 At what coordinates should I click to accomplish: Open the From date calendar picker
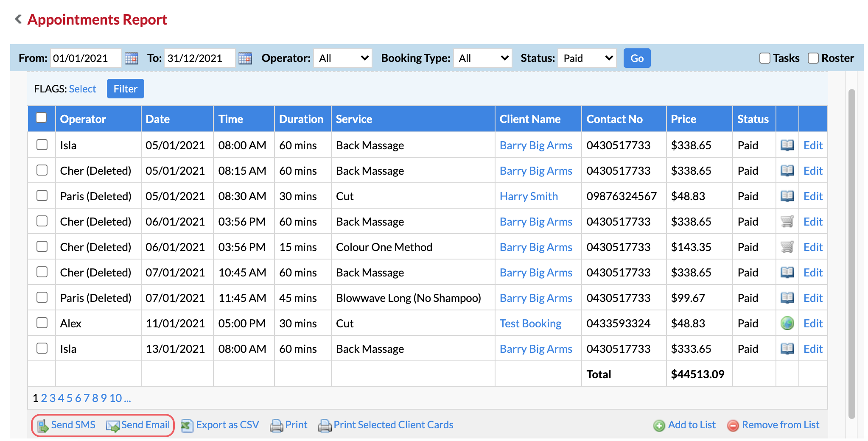(x=132, y=58)
